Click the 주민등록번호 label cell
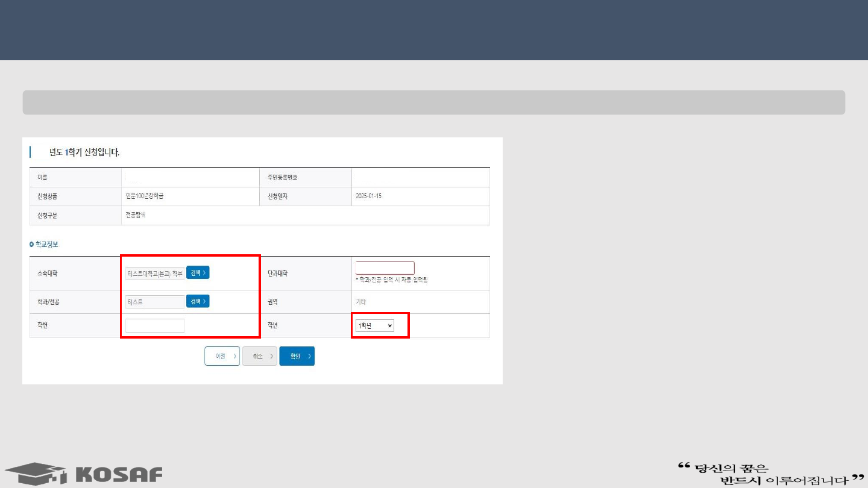Viewport: 868px width, 488px height. (x=283, y=178)
